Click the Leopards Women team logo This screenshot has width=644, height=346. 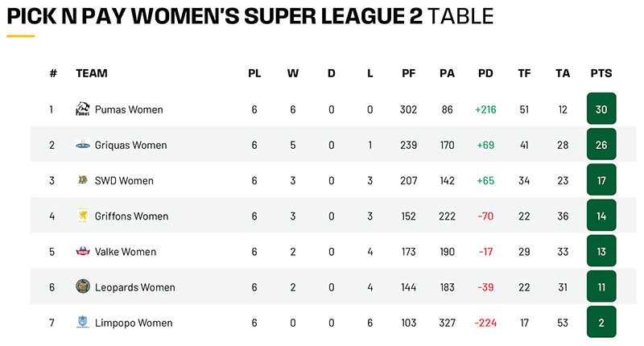coord(83,286)
